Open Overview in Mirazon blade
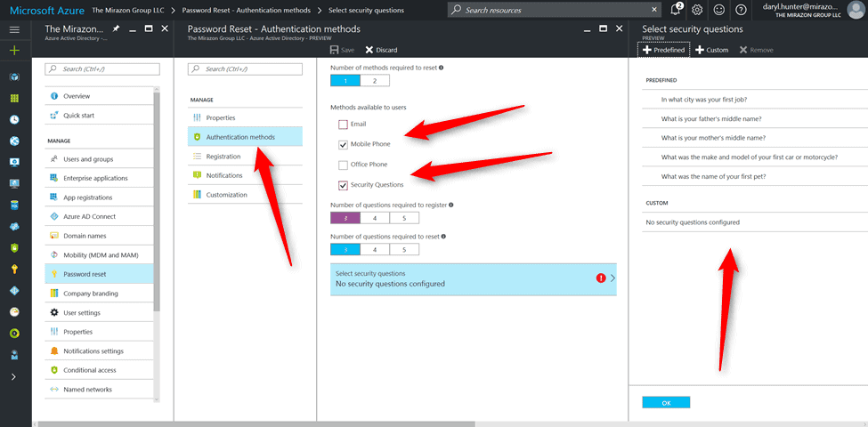 pos(99,96)
